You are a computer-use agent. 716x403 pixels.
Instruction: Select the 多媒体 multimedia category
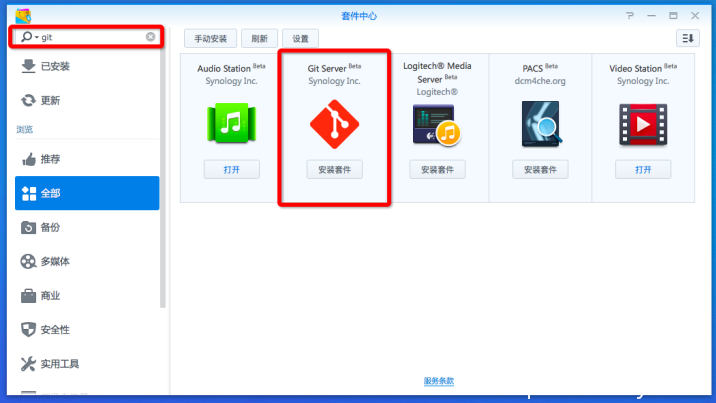[x=87, y=262]
